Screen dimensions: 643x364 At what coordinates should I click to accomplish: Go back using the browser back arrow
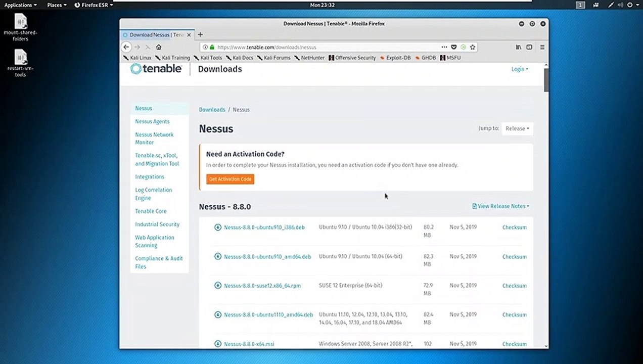coord(126,47)
